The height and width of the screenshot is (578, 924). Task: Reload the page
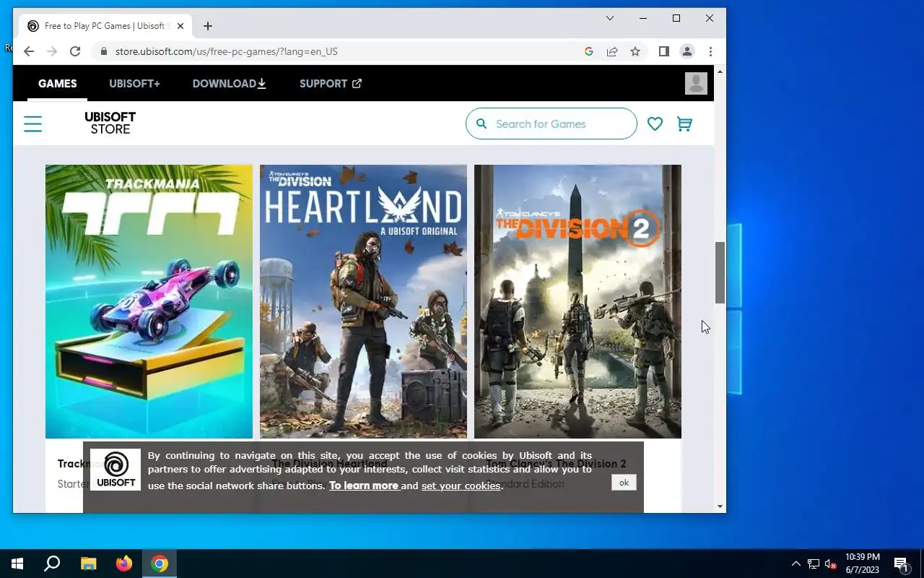[75, 51]
